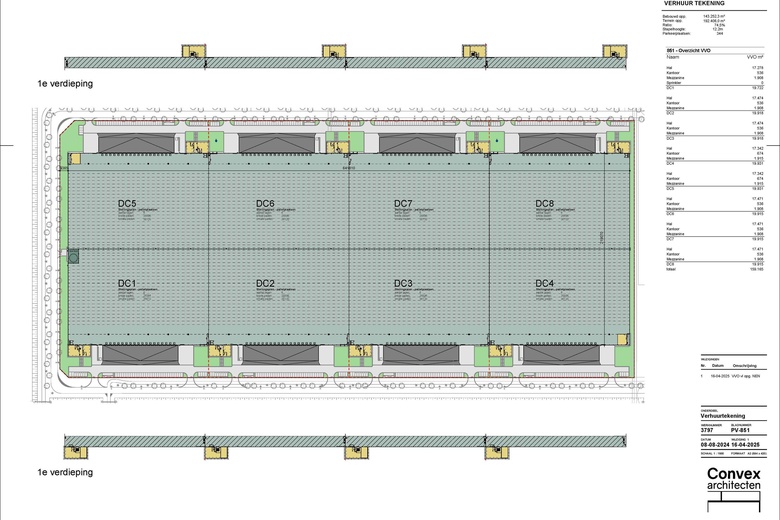Click the VERHUUR TEKENING title

click(694, 4)
